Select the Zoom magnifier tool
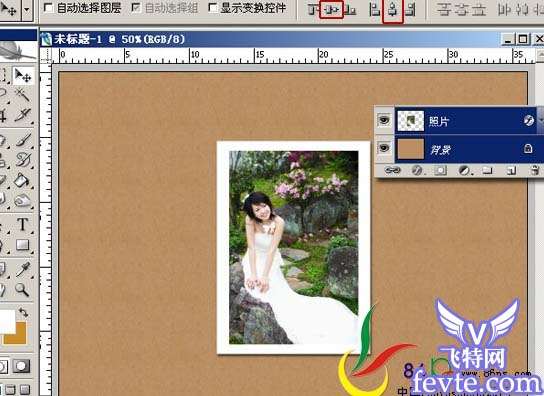The image size is (544, 396). tap(22, 289)
